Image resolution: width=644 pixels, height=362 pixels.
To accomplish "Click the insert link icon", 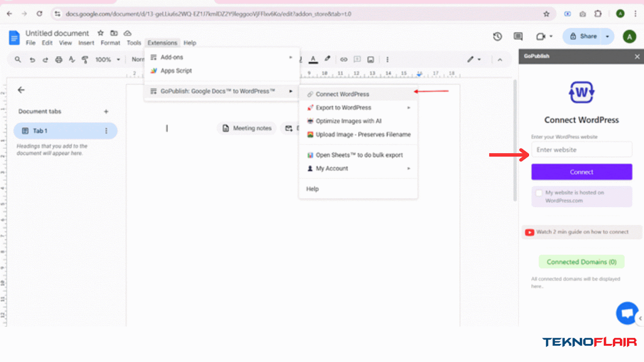I will coord(344,60).
